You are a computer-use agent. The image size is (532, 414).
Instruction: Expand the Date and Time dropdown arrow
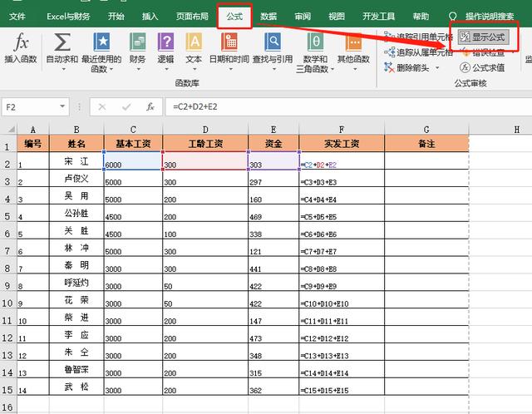(231, 69)
